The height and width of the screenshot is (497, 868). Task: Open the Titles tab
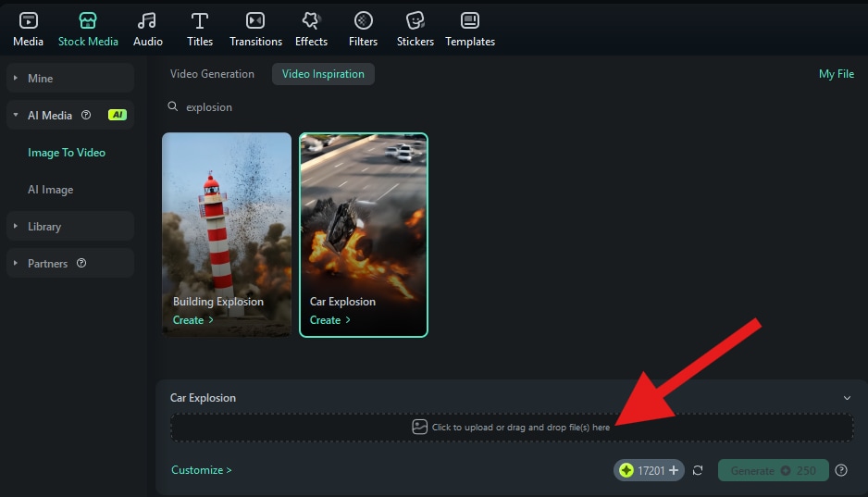(200, 30)
